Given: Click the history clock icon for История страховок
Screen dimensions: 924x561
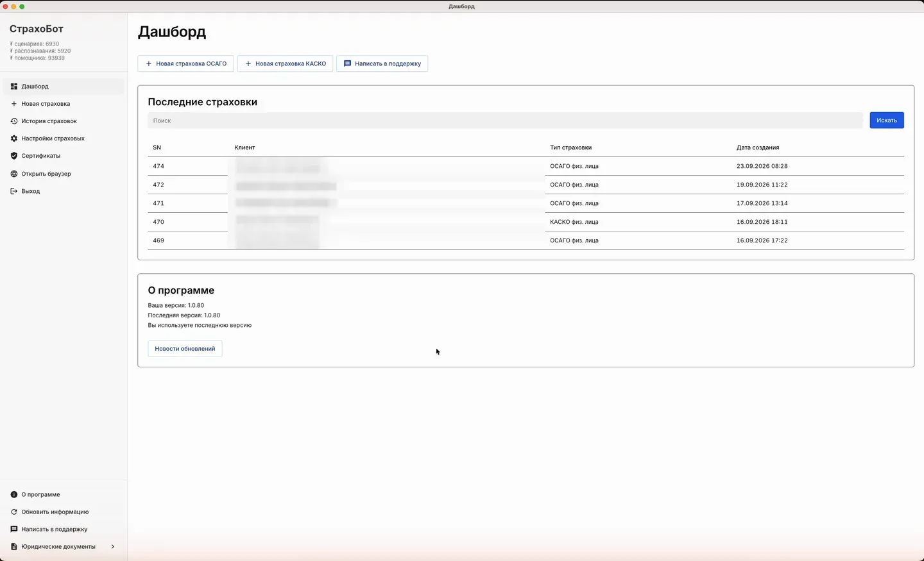Looking at the screenshot, I should (x=14, y=121).
